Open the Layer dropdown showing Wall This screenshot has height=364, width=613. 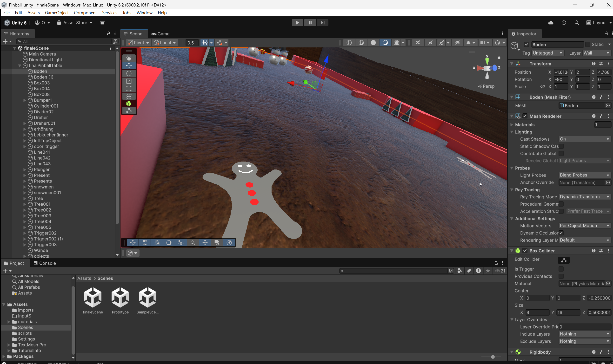click(597, 53)
